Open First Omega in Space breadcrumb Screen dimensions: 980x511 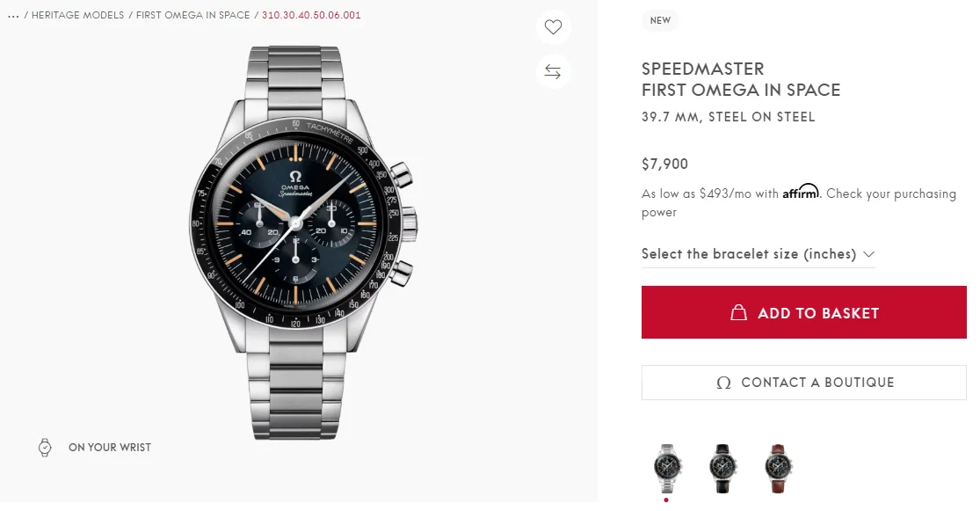pyautogui.click(x=192, y=16)
